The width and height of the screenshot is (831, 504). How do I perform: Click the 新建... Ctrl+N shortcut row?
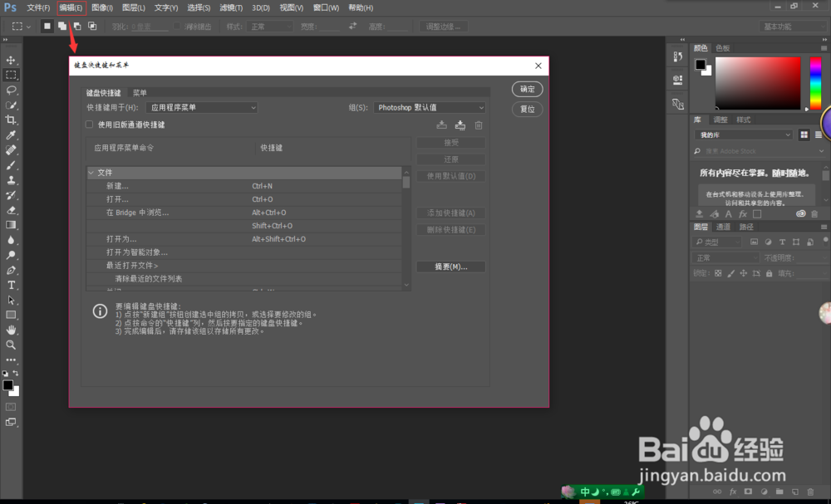click(244, 186)
